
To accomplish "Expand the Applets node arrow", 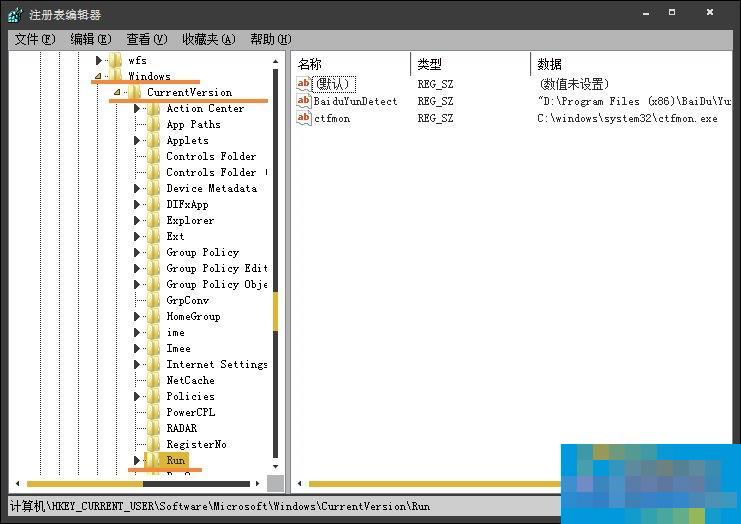I will [137, 140].
